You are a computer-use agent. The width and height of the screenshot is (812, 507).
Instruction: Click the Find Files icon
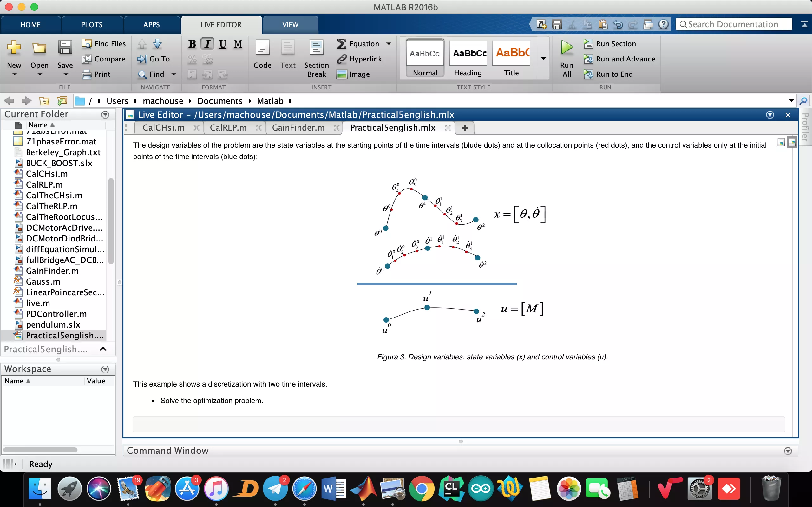[x=87, y=44]
